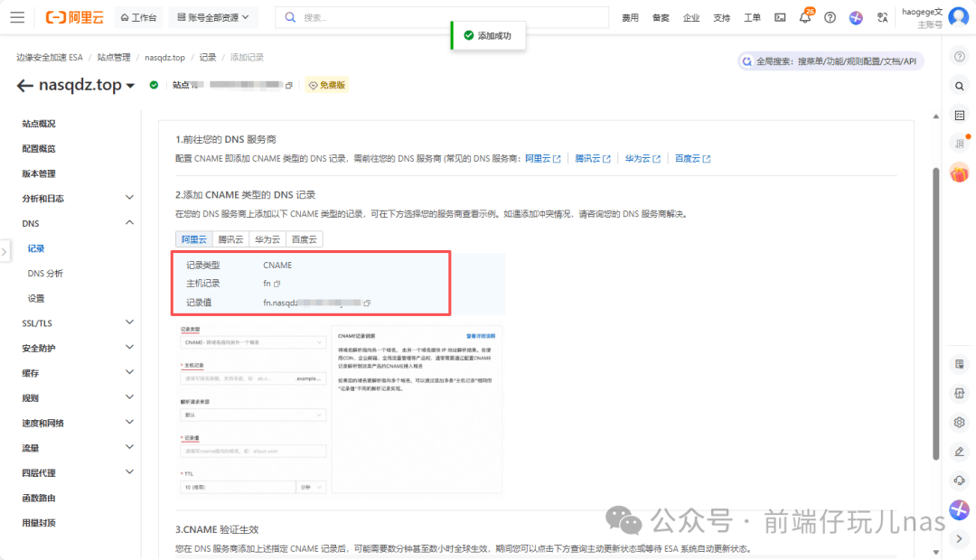Collapse the DNS sidebar section
The image size is (976, 560).
coord(129,223)
